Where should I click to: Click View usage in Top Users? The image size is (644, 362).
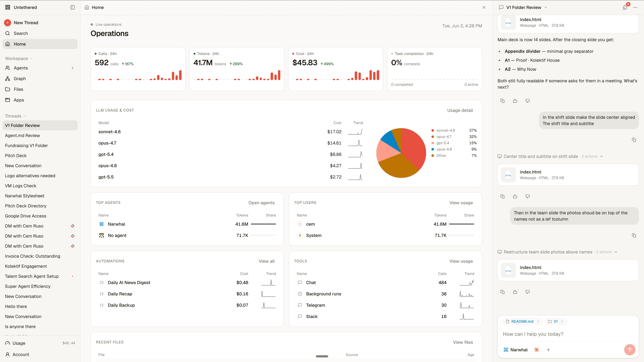point(461,203)
